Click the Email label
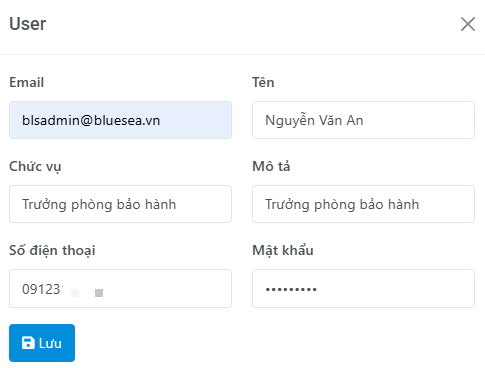 point(26,82)
